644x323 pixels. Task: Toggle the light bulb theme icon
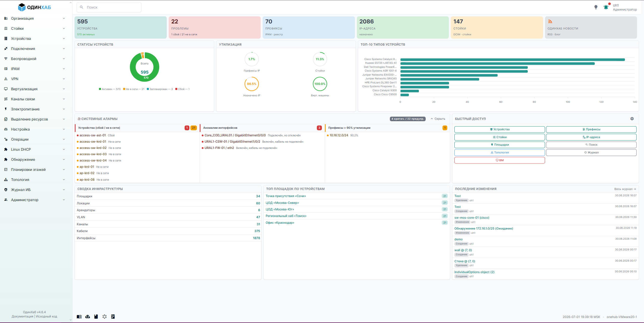point(596,7)
